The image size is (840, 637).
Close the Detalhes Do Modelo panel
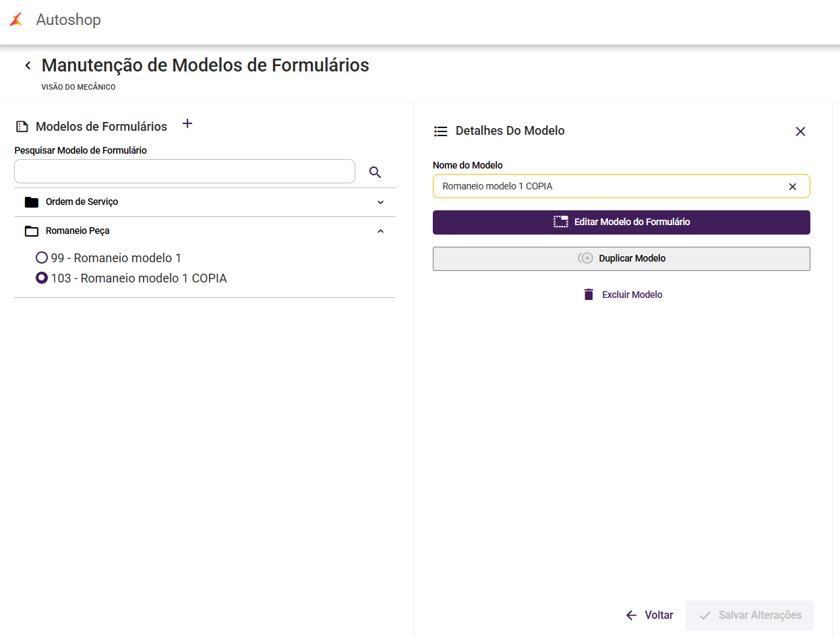click(x=800, y=131)
